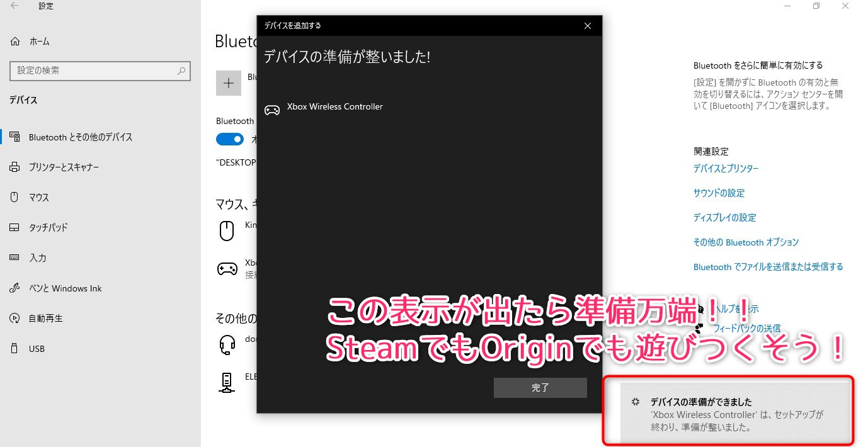Go to Home (ホーム) in sidebar
The height and width of the screenshot is (447, 868).
(39, 42)
